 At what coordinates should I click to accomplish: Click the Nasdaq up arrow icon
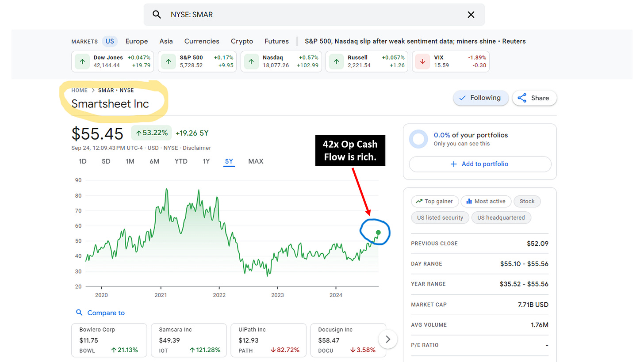251,61
